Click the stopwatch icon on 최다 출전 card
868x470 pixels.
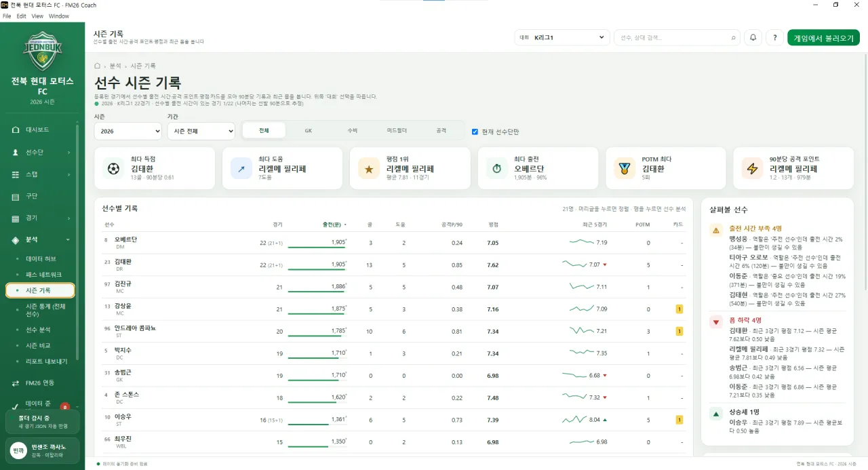pos(497,168)
